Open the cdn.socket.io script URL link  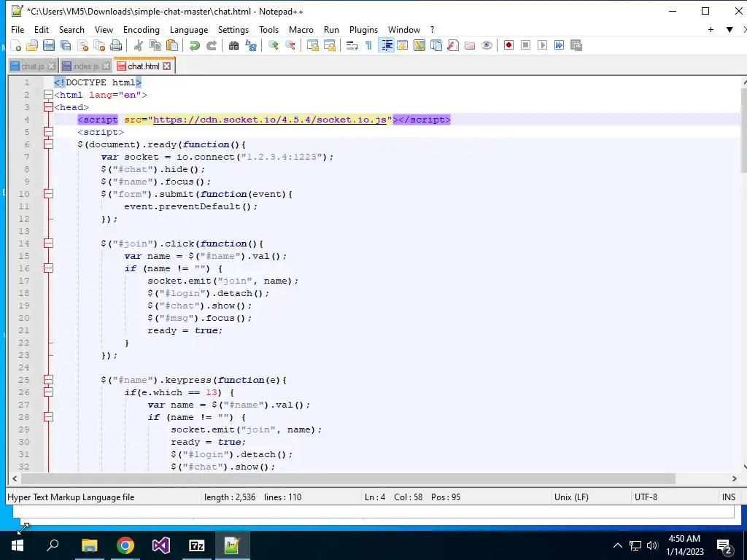(270, 120)
